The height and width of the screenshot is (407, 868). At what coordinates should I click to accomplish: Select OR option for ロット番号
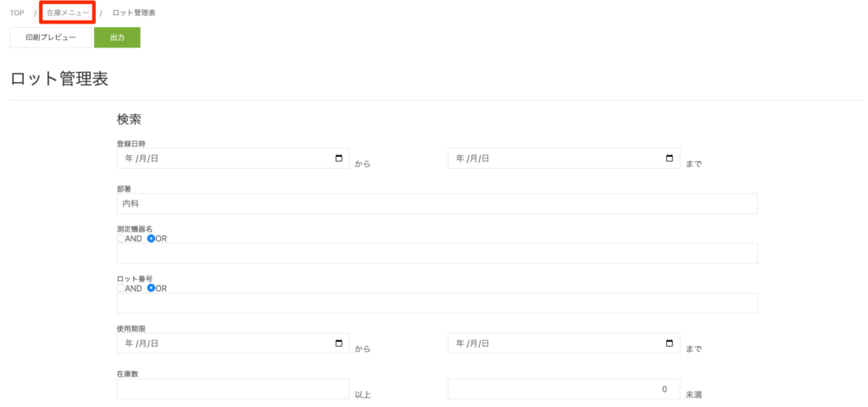[152, 288]
